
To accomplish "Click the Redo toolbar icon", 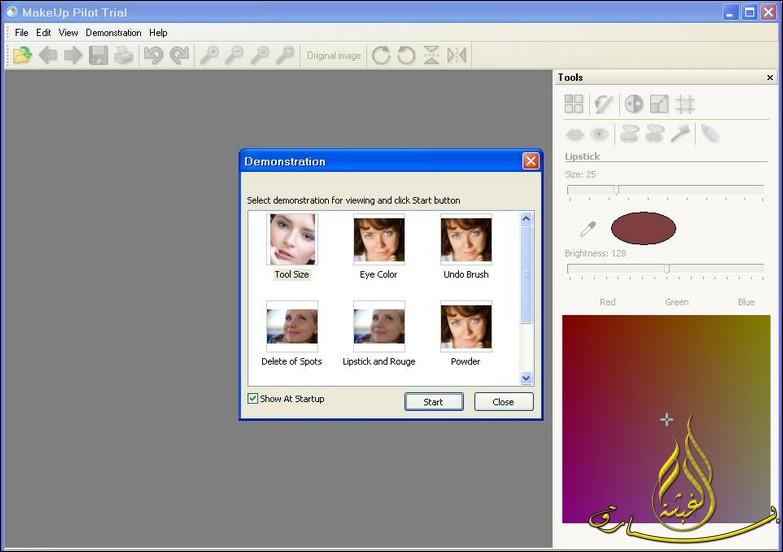I will 179,55.
